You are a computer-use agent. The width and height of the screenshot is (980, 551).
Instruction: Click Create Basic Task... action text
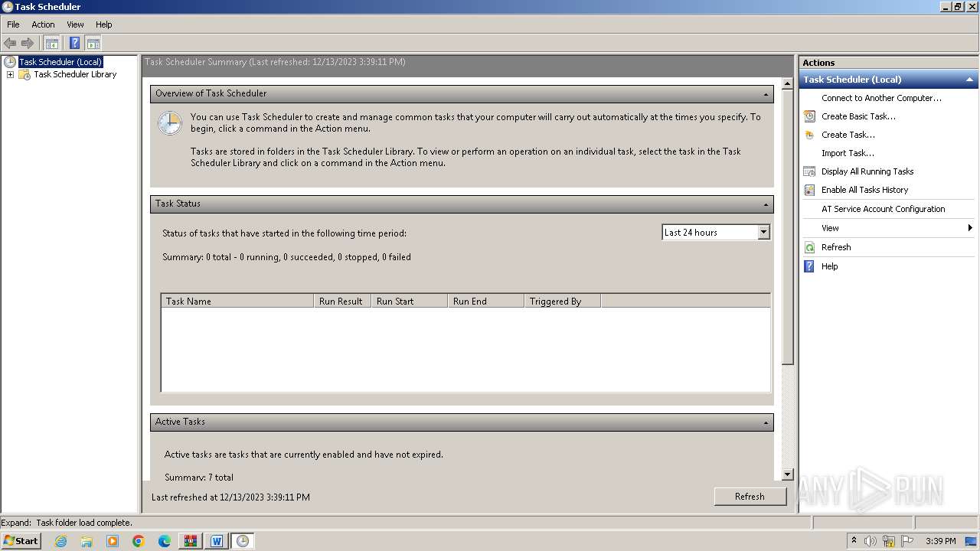(858, 116)
